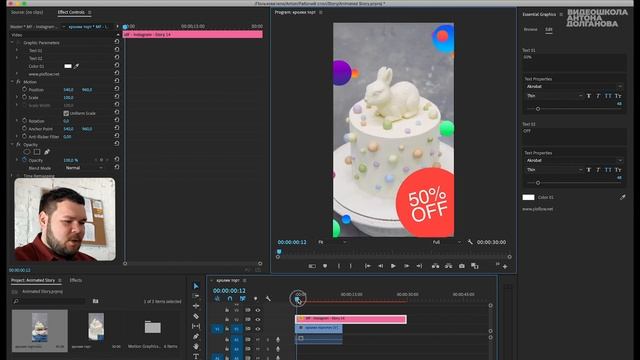Toggle Motion fx effect on/off
640x360 pixels.
click(18, 82)
